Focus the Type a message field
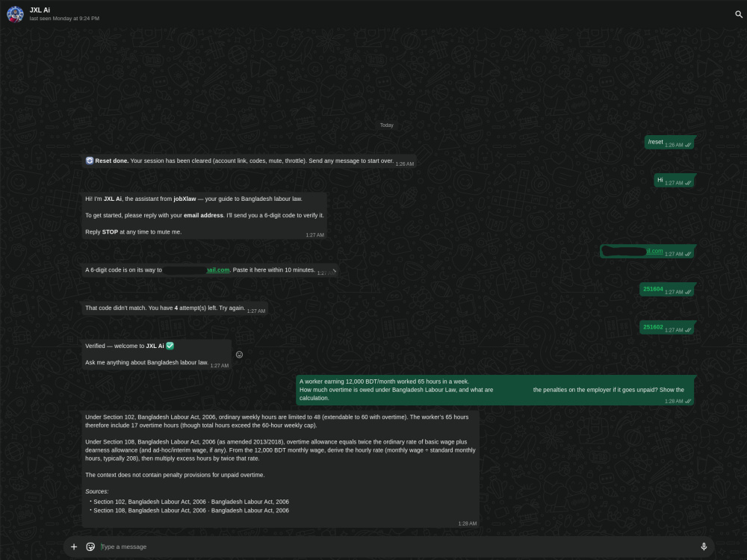Image resolution: width=747 pixels, height=560 pixels. tap(398, 547)
